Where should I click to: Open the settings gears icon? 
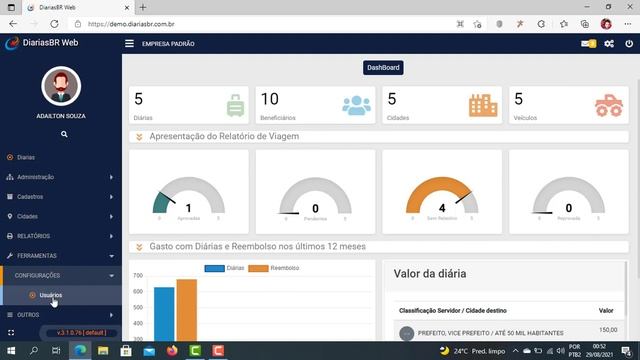click(609, 43)
